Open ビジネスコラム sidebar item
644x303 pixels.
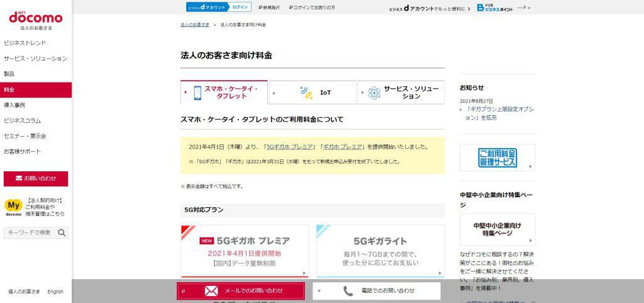[22, 121]
